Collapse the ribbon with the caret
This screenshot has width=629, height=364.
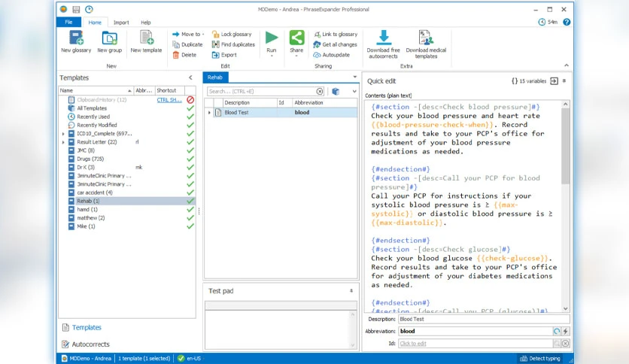(567, 65)
